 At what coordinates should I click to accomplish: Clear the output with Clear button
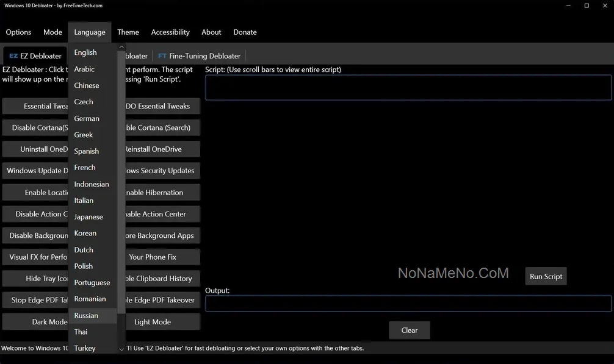pos(409,330)
